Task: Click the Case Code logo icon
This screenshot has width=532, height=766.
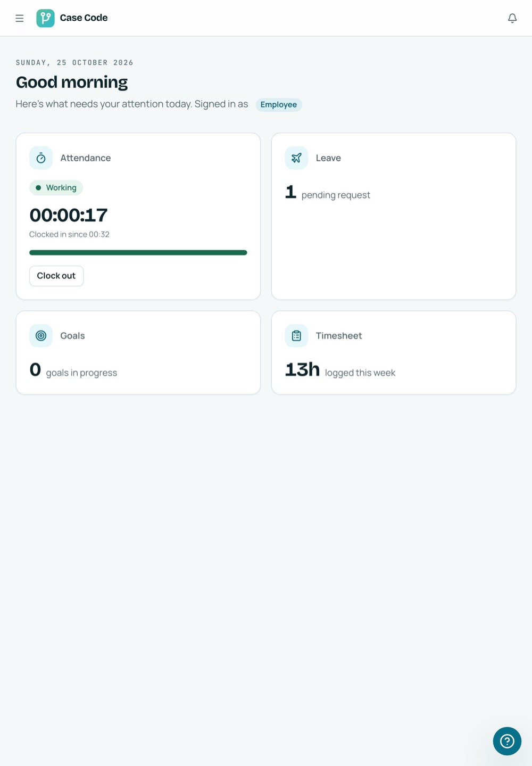Action: click(x=45, y=18)
